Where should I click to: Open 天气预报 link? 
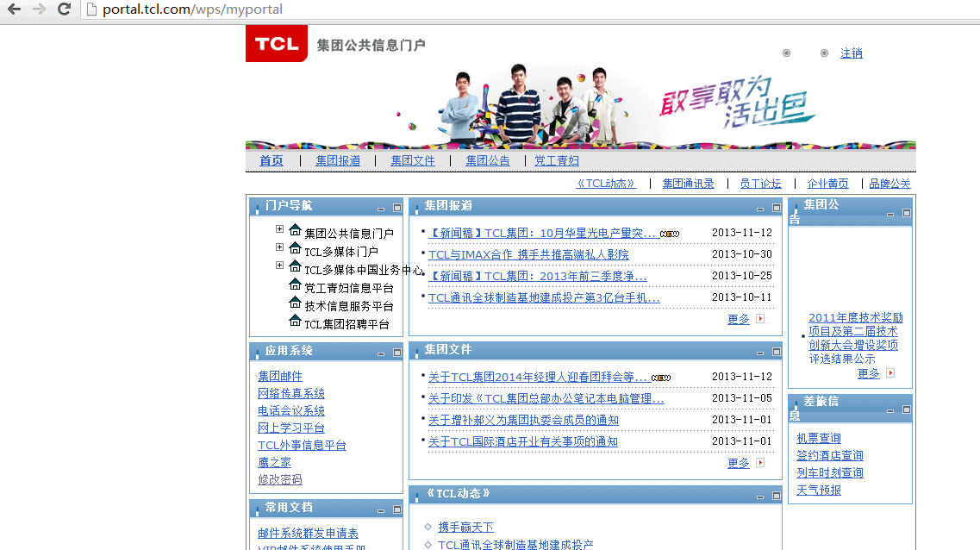pos(819,490)
